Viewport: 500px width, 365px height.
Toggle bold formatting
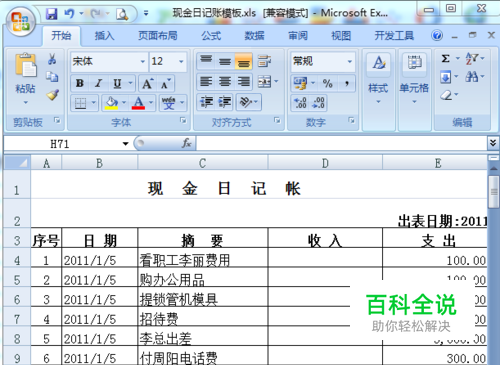[x=80, y=83]
